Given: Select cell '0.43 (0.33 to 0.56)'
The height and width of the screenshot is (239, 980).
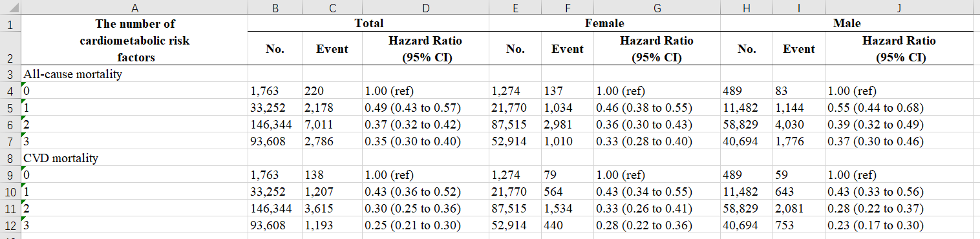Looking at the screenshot, I should point(899,191).
